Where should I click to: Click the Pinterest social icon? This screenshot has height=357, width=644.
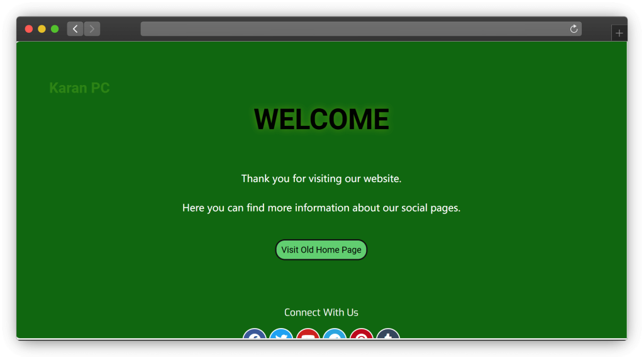362,334
